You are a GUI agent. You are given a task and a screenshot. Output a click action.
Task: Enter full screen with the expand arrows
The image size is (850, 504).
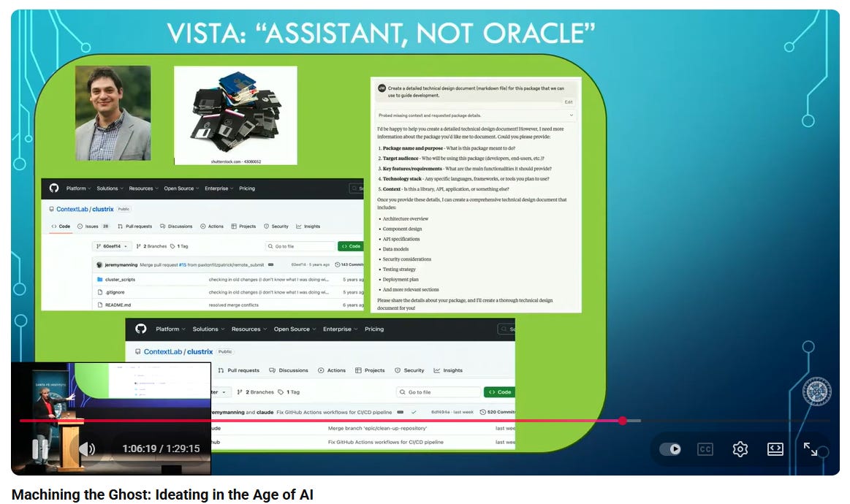tap(811, 448)
